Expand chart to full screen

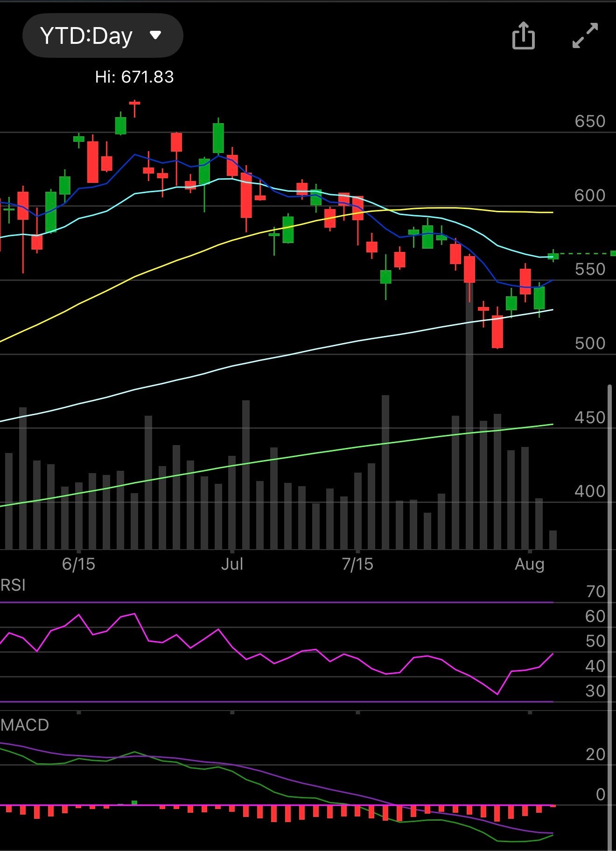(585, 35)
